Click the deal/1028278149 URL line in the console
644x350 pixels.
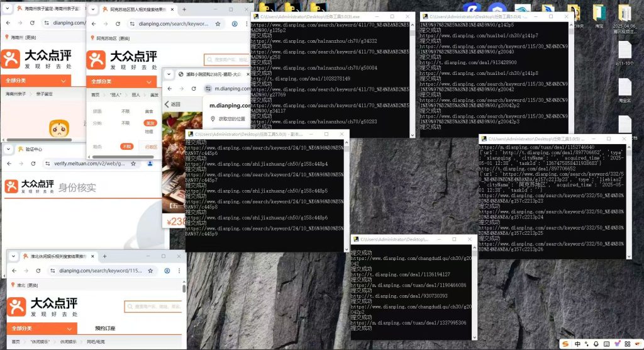[300, 79]
